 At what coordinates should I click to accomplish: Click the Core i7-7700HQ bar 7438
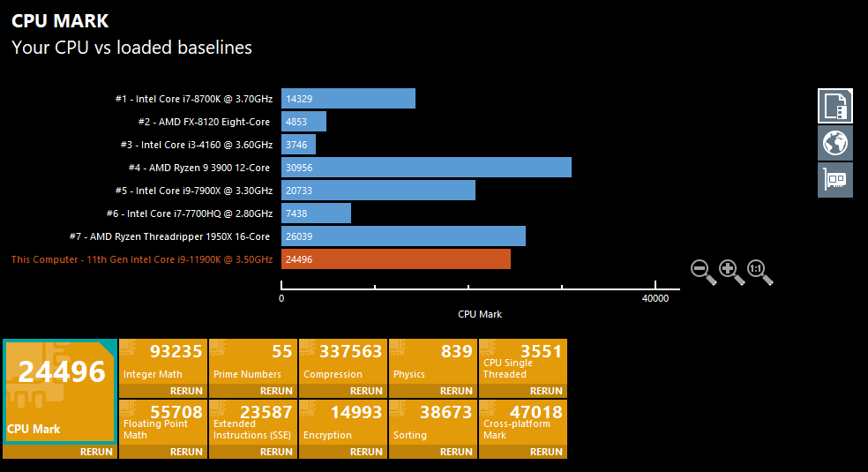(x=316, y=213)
